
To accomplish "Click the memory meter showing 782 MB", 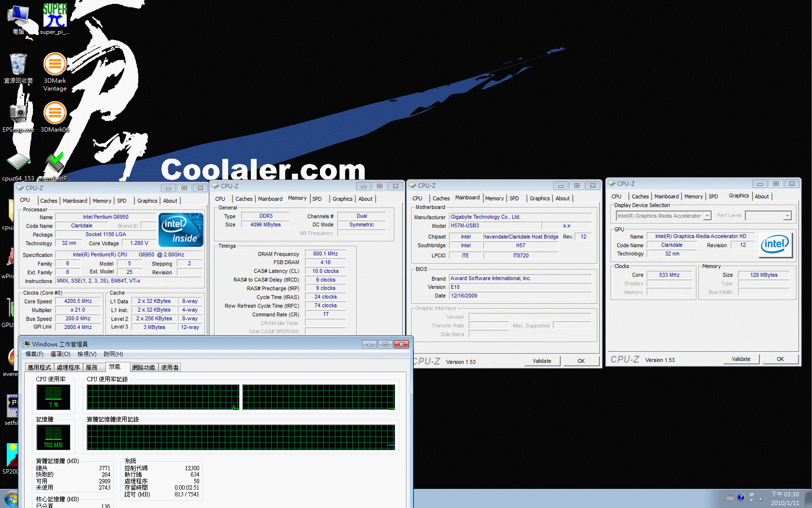I will [53, 437].
